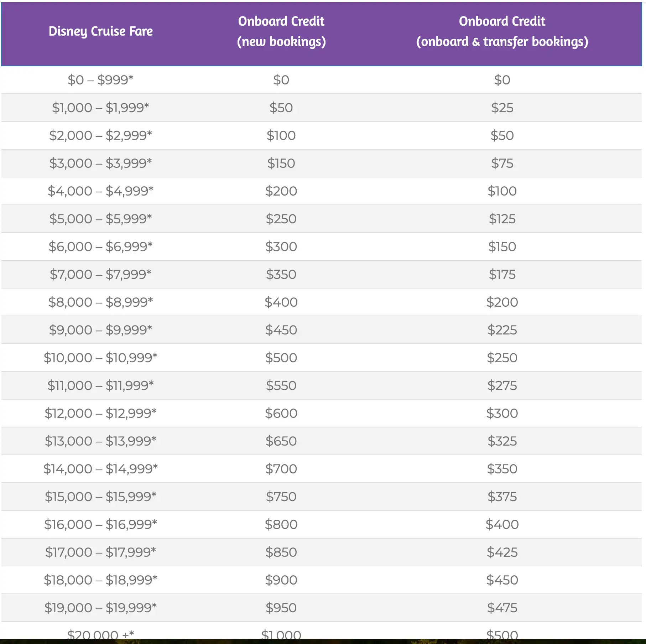Click the Disney Cruise Fare column header
The width and height of the screenshot is (646, 644).
(x=101, y=31)
